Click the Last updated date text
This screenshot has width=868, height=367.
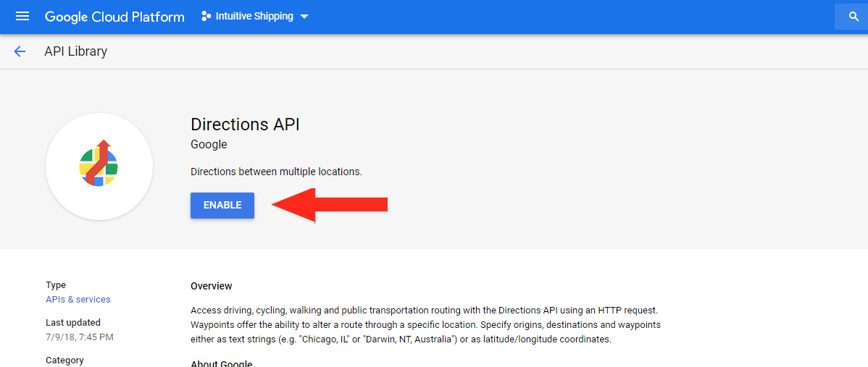[x=80, y=337]
